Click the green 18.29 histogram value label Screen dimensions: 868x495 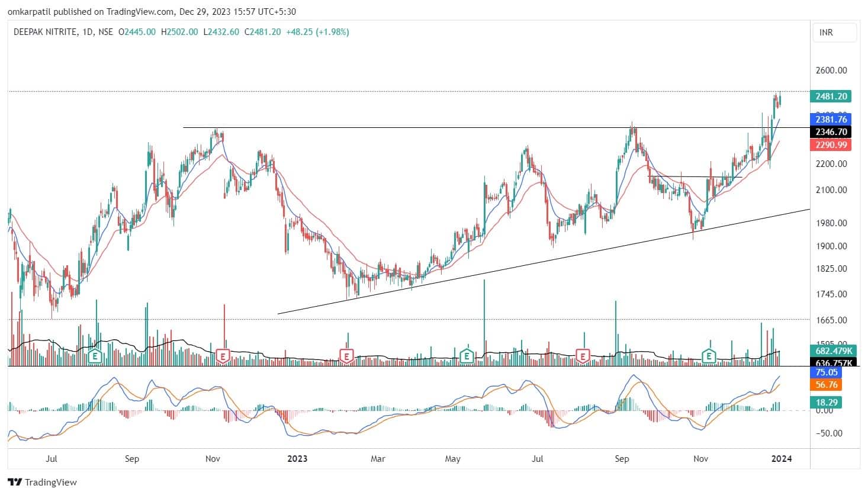coord(826,402)
